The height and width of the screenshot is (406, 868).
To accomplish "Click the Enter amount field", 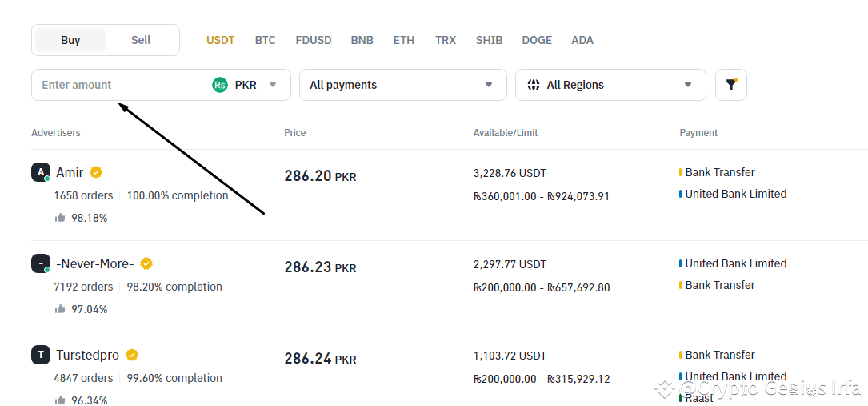I will 116,85.
